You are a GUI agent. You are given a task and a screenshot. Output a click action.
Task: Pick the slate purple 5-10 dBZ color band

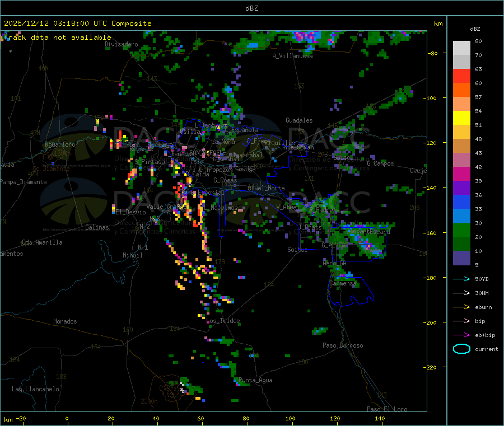pyautogui.click(x=461, y=258)
